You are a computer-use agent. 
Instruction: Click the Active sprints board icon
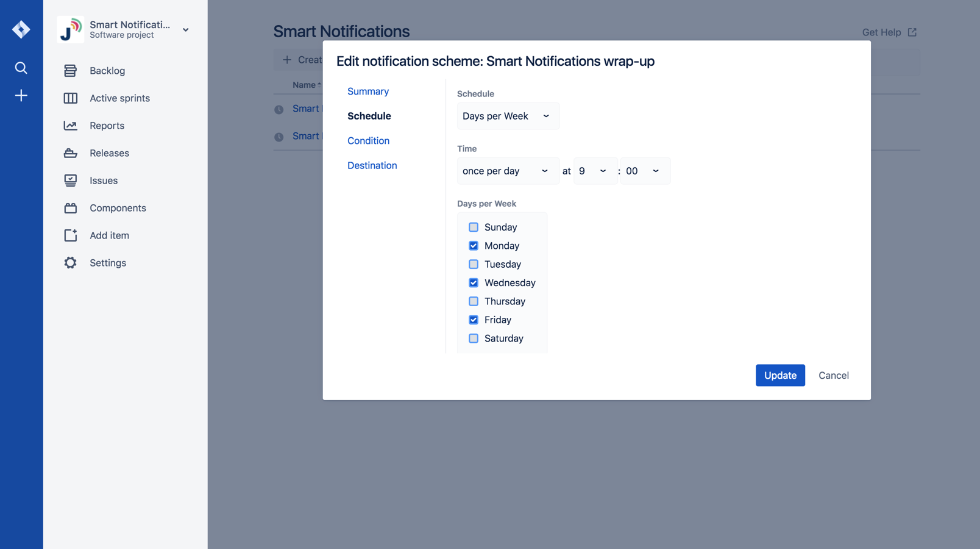coord(70,98)
